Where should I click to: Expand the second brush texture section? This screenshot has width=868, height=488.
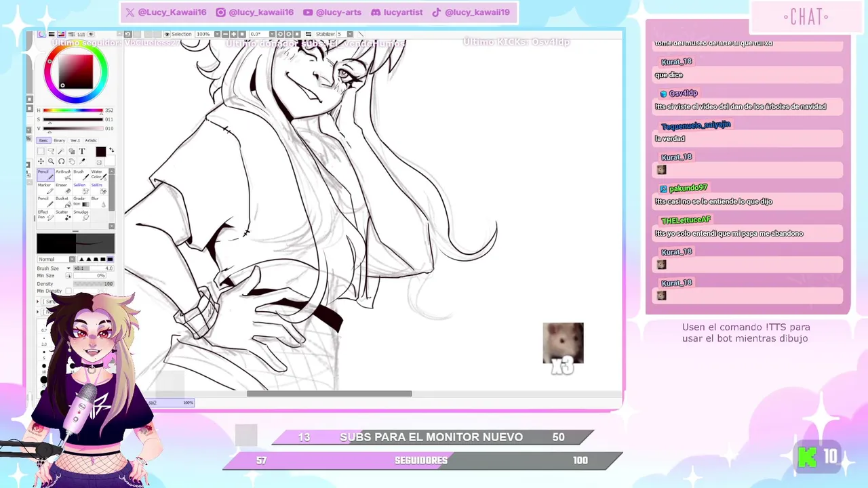[39, 311]
